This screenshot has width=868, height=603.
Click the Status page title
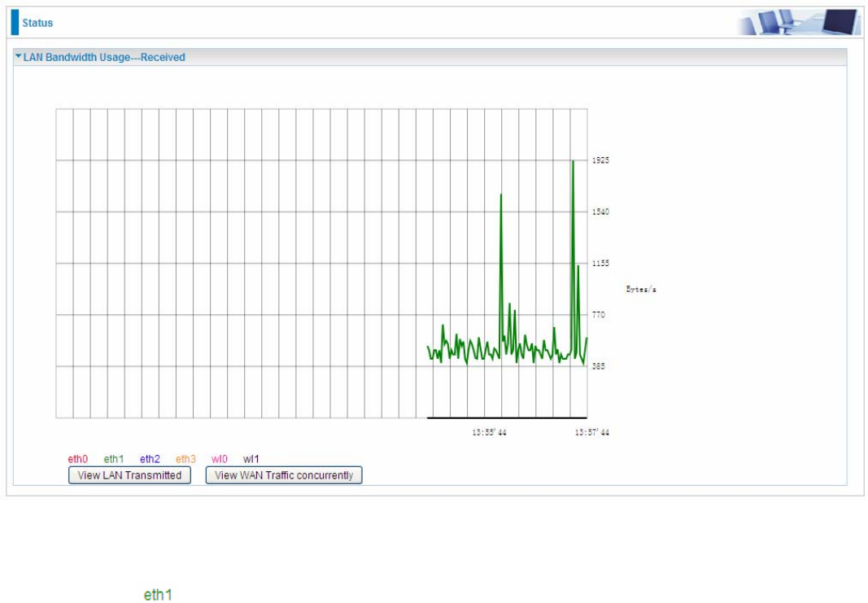[37, 23]
